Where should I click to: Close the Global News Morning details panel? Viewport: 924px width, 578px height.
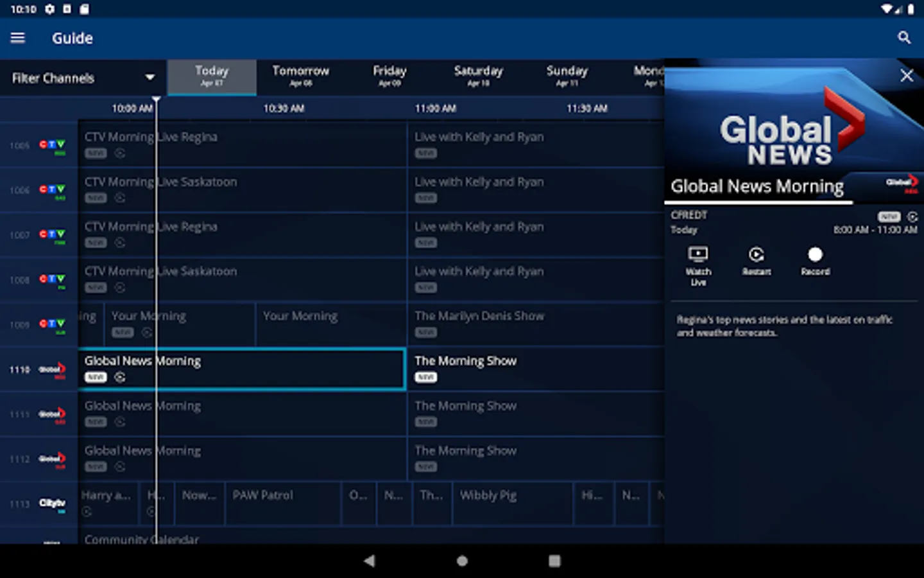(x=907, y=76)
